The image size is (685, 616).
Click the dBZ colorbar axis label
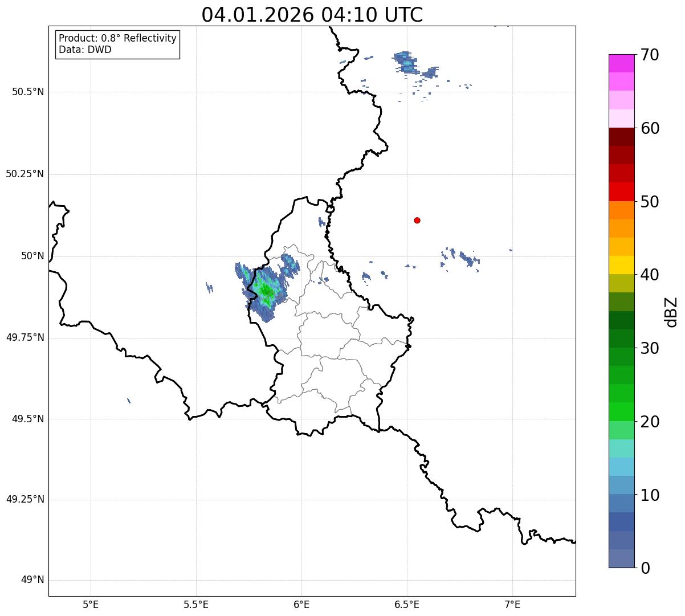pos(671,311)
